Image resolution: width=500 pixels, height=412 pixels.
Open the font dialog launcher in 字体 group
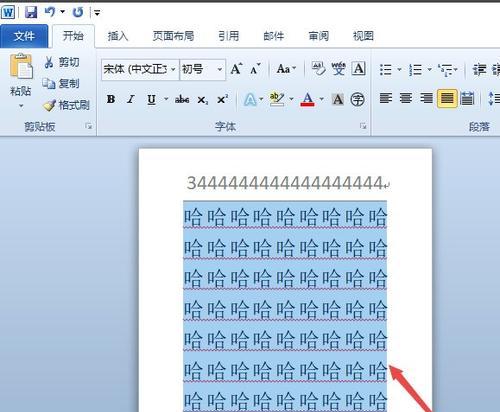(x=363, y=126)
